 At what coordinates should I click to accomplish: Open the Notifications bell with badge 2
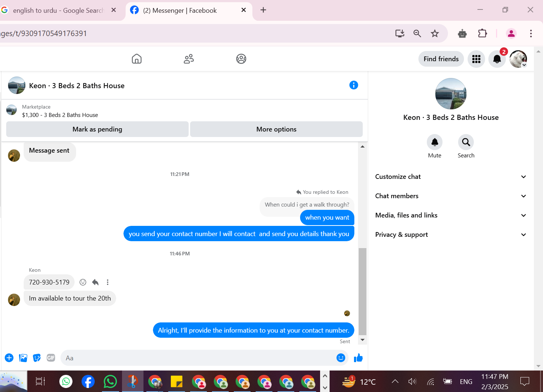coord(497,59)
